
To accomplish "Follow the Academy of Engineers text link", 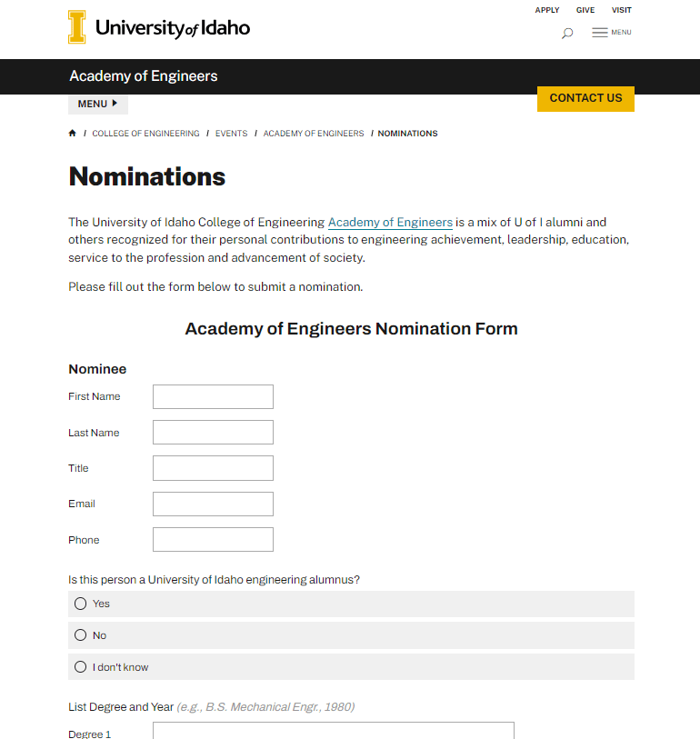I will pyautogui.click(x=390, y=222).
